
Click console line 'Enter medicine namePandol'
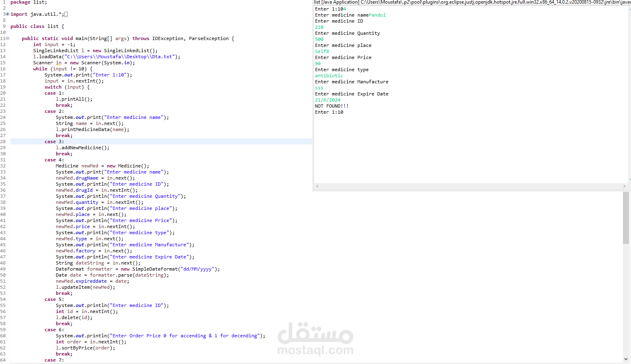(351, 15)
